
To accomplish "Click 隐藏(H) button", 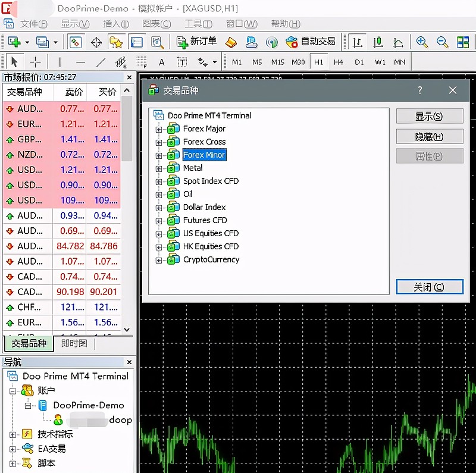I will 430,137.
